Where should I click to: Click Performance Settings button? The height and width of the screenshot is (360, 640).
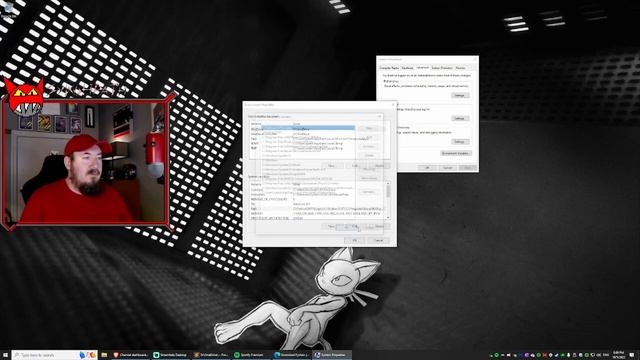pyautogui.click(x=460, y=95)
